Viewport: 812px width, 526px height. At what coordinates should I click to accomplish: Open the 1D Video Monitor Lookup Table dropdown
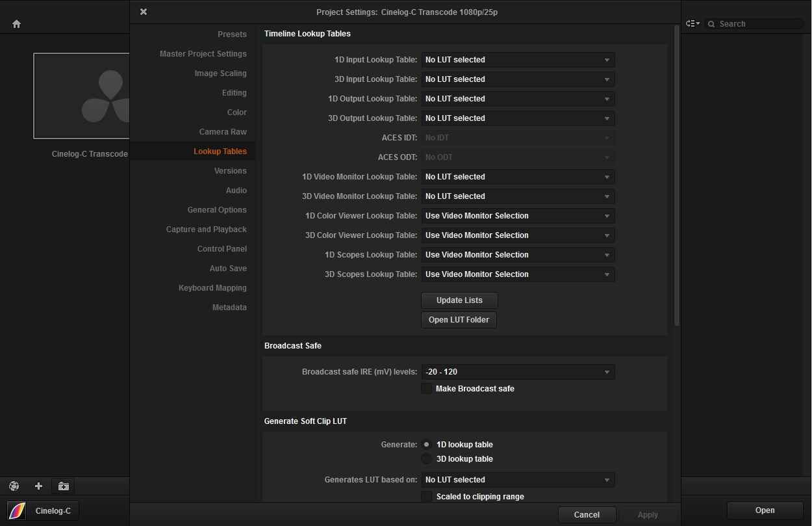pos(518,177)
